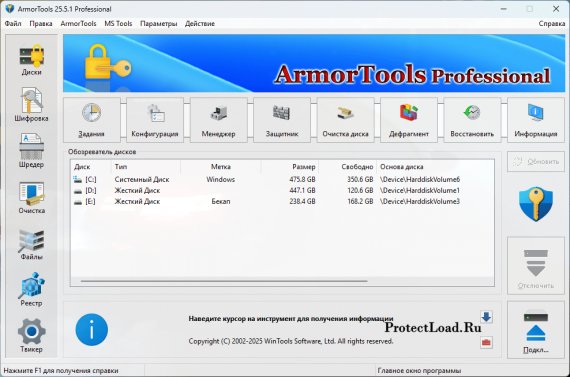Open the Твикер tweaker tool

(x=31, y=336)
